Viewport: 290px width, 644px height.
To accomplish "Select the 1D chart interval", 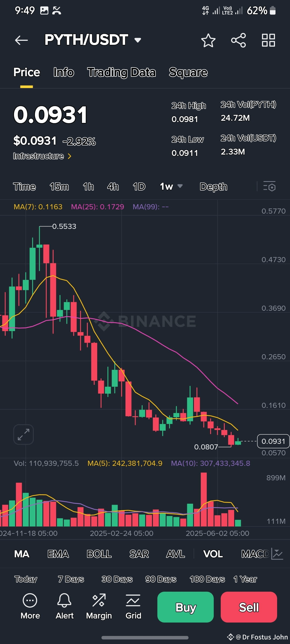I will [139, 186].
